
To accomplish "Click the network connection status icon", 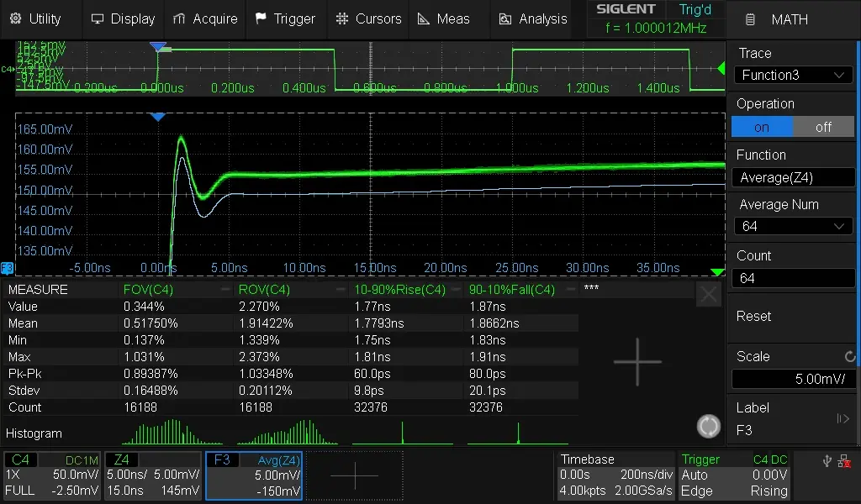I will tap(843, 460).
